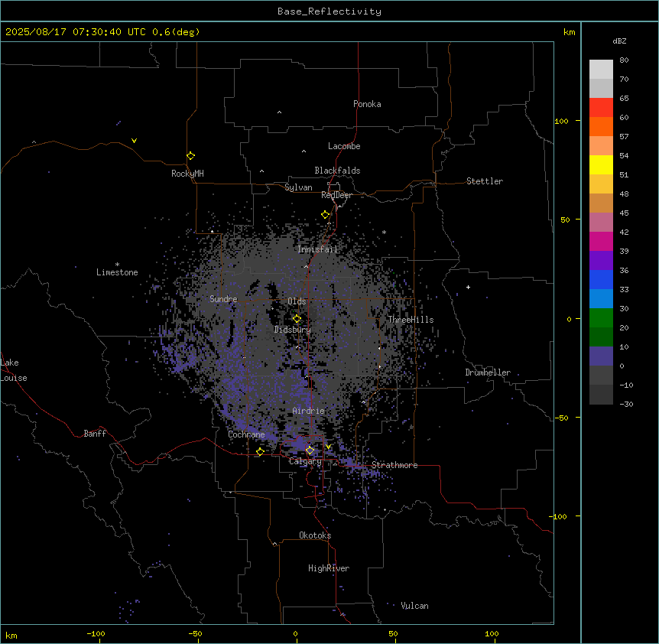Click the darkest gray -30 to -10 swatch
This screenshot has width=659, height=644.
tap(601, 395)
